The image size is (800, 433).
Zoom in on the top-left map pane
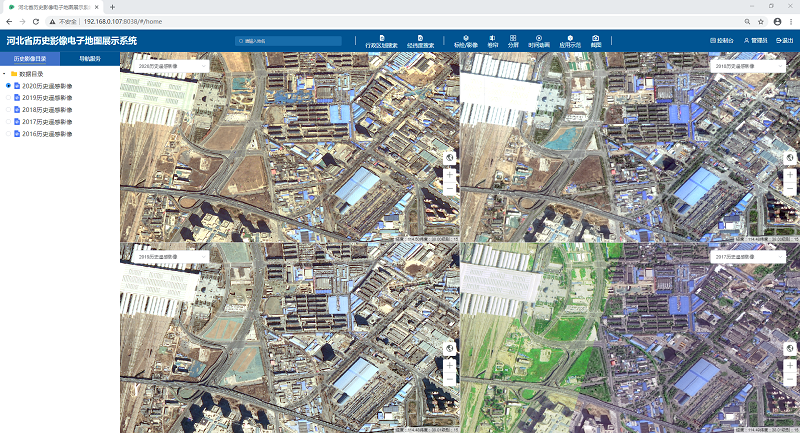pos(449,174)
